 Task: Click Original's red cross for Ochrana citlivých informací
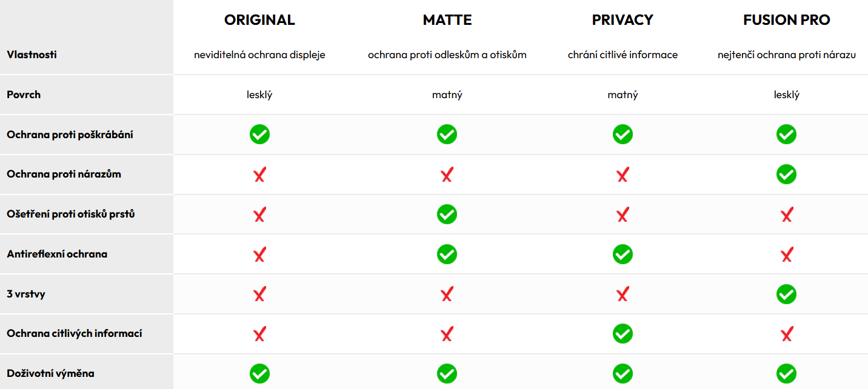click(x=259, y=334)
